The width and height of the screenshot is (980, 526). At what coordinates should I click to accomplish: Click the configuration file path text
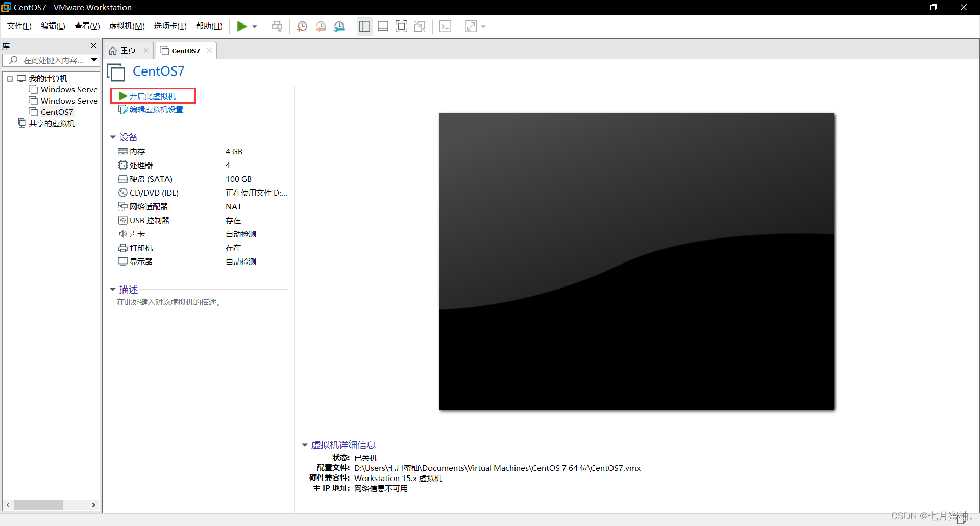(498, 468)
